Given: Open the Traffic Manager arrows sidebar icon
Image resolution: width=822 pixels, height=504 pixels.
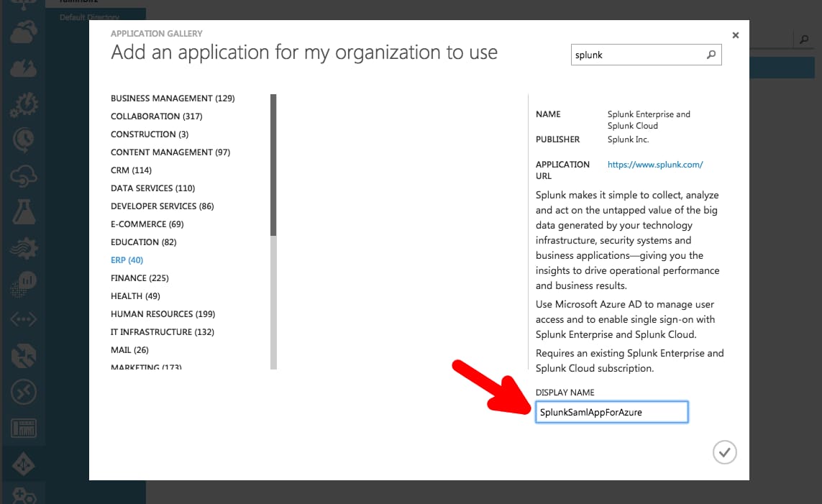Looking at the screenshot, I should [x=24, y=355].
